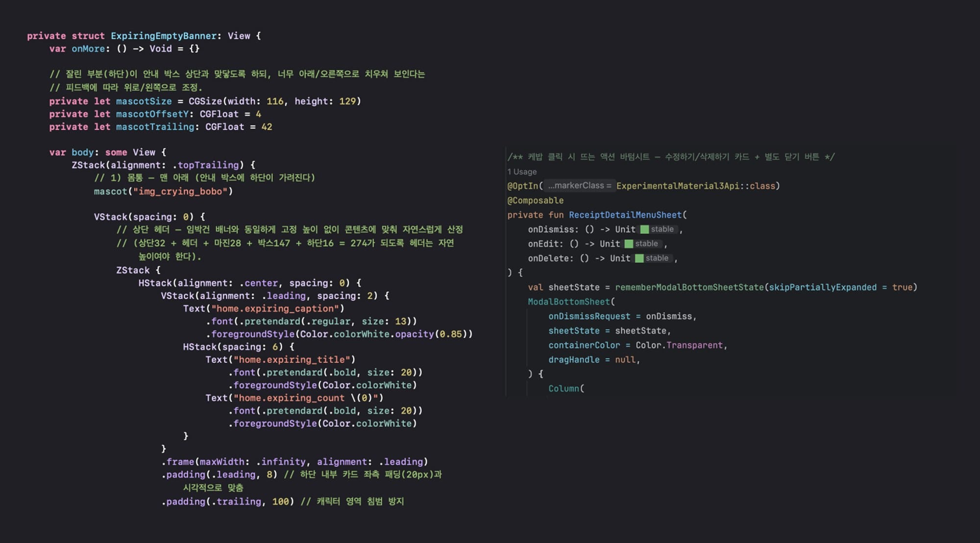Click the ReceiptDetailMenuSheet function name
Image resolution: width=980 pixels, height=543 pixels.
(625, 215)
